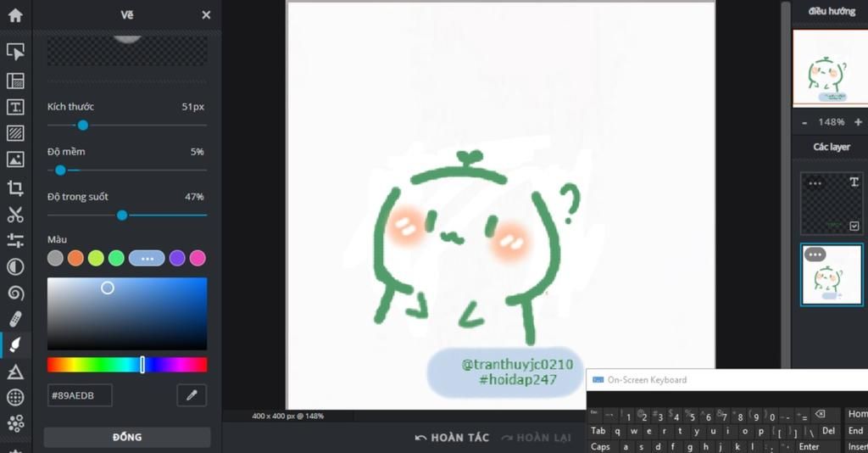Select the text layer thumbnail

coord(832,203)
